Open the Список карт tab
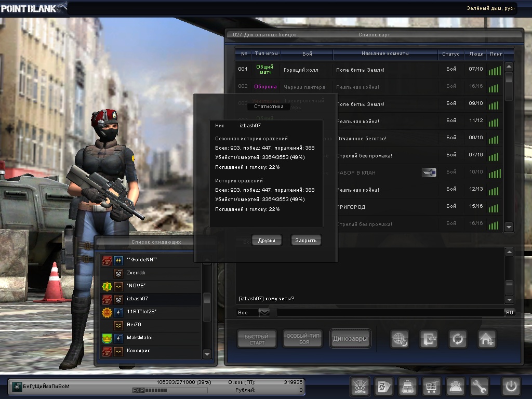The width and height of the screenshot is (532, 399). pyautogui.click(x=374, y=35)
